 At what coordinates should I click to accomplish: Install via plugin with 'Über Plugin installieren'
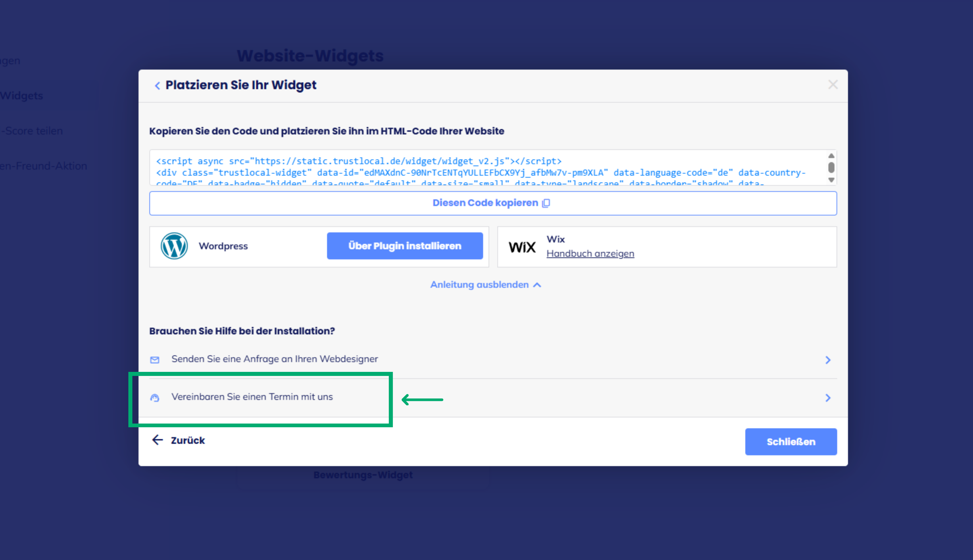[x=405, y=246]
